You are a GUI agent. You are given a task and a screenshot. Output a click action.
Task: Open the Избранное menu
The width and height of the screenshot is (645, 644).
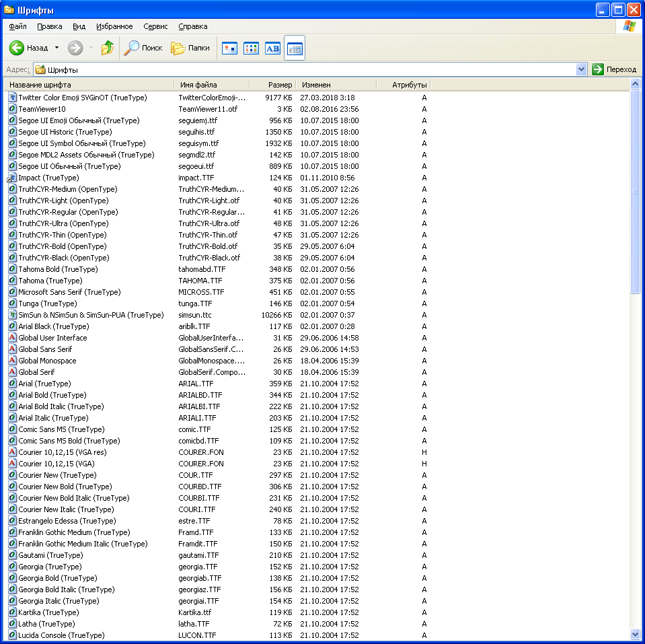(x=114, y=26)
